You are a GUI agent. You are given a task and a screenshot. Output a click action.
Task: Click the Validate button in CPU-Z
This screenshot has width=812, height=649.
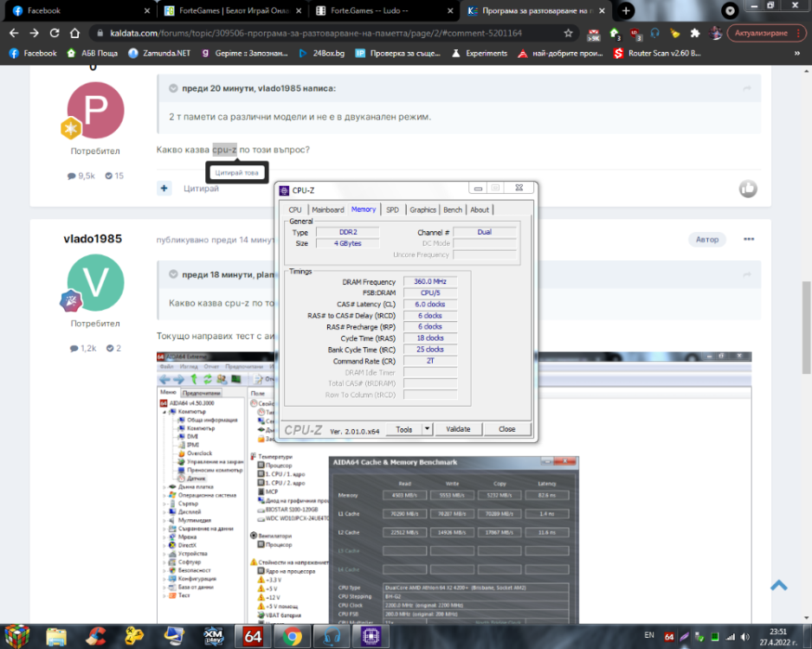coord(458,429)
